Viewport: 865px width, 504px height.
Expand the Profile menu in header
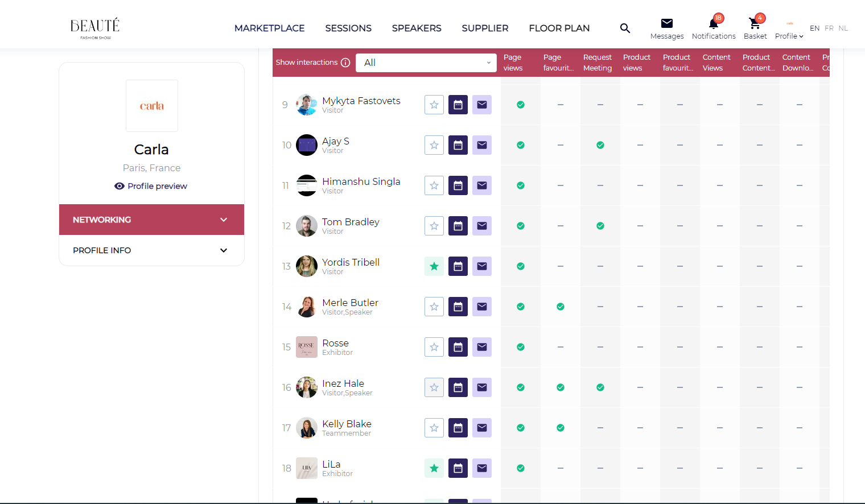(x=789, y=36)
